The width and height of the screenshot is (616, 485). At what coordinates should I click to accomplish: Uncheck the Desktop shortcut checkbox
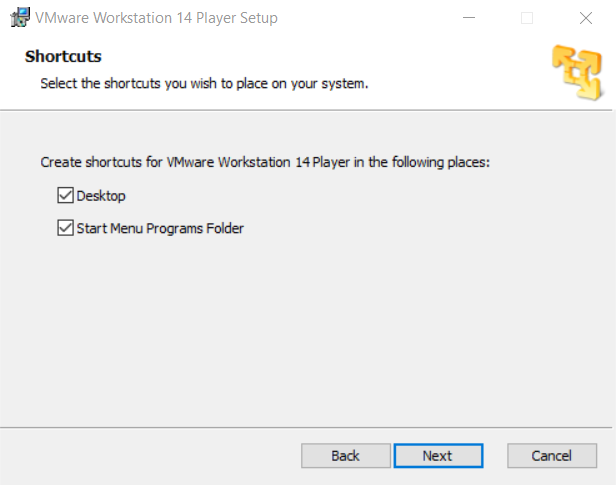[65, 195]
